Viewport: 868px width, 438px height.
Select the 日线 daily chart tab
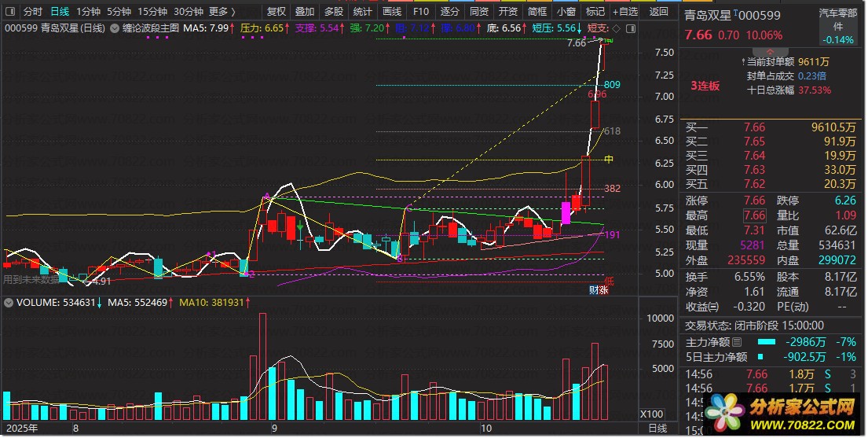(59, 12)
